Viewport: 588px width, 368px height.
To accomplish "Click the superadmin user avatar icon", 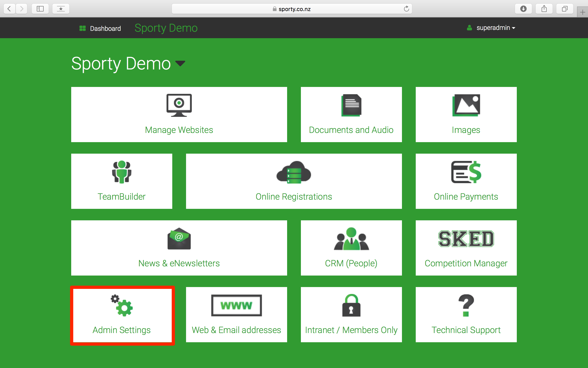I will click(469, 28).
